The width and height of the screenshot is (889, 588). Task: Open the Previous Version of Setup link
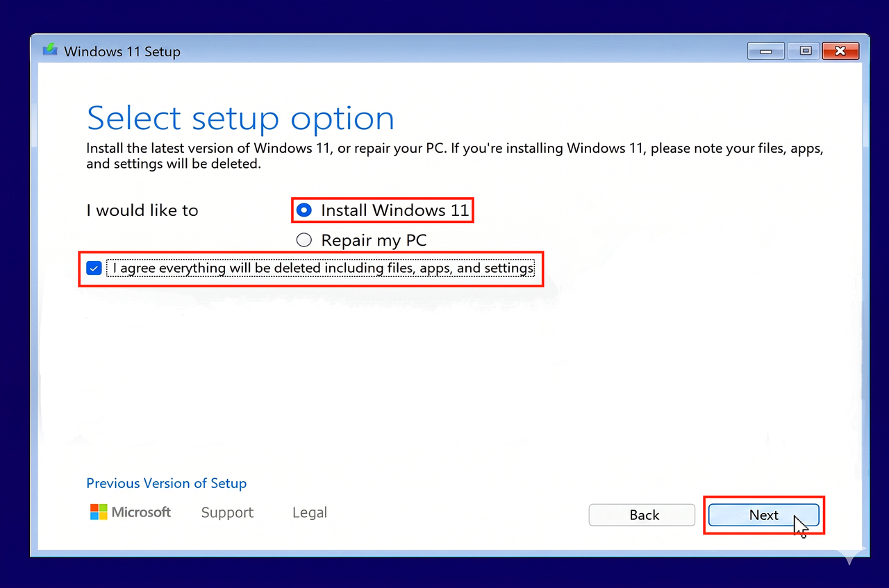pos(166,483)
